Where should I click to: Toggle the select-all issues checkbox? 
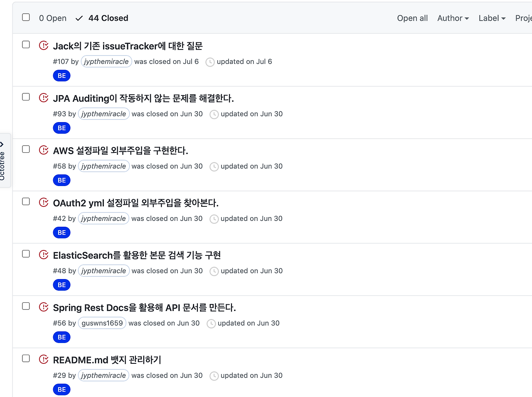[x=26, y=17]
